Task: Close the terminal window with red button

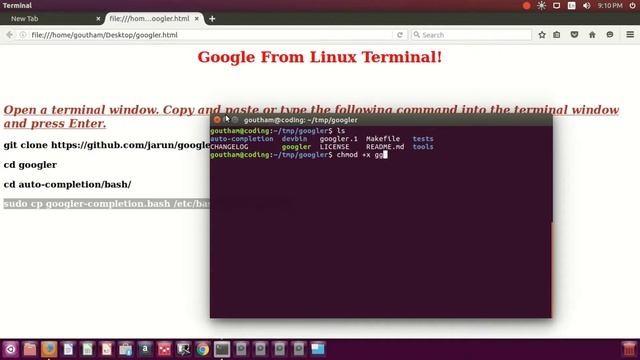Action: [x=217, y=120]
